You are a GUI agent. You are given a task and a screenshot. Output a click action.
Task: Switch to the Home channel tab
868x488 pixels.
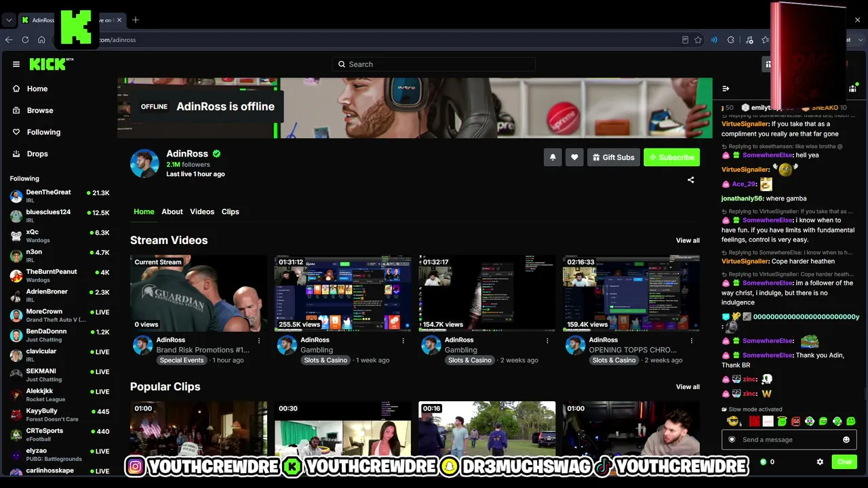click(x=144, y=211)
